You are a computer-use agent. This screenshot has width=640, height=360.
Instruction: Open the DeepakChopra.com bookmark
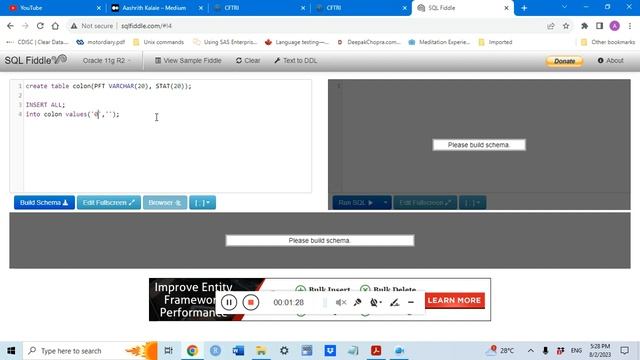369,42
